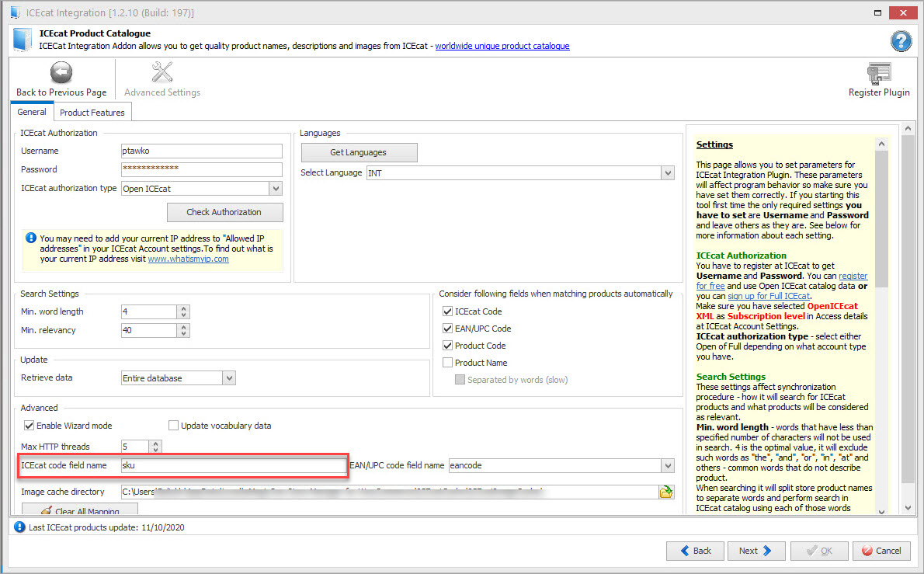The image size is (924, 574).
Task: Open ICEcat authorization type dropdown
Action: pos(275,189)
